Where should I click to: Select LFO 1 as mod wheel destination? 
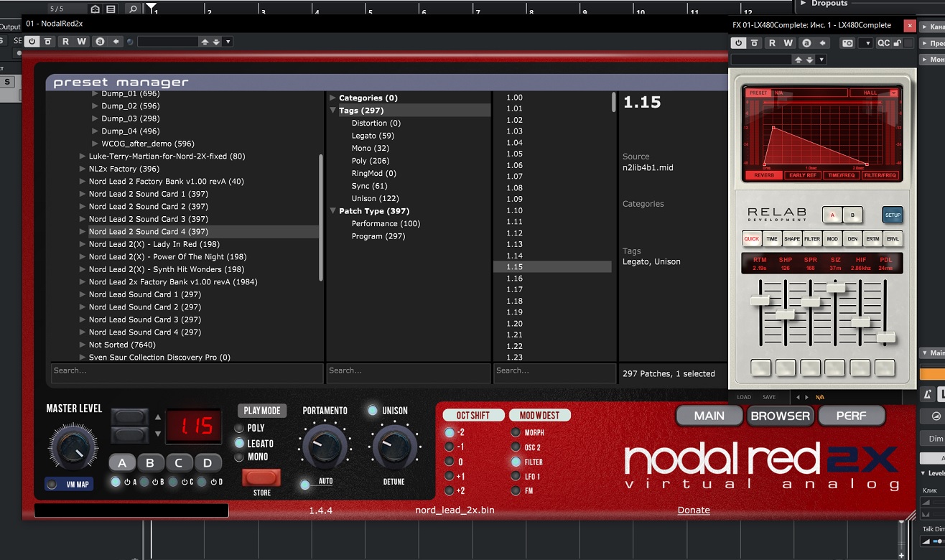click(516, 476)
